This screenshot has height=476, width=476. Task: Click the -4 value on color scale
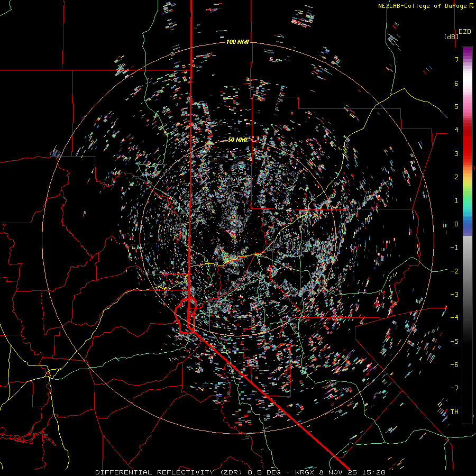point(454,318)
